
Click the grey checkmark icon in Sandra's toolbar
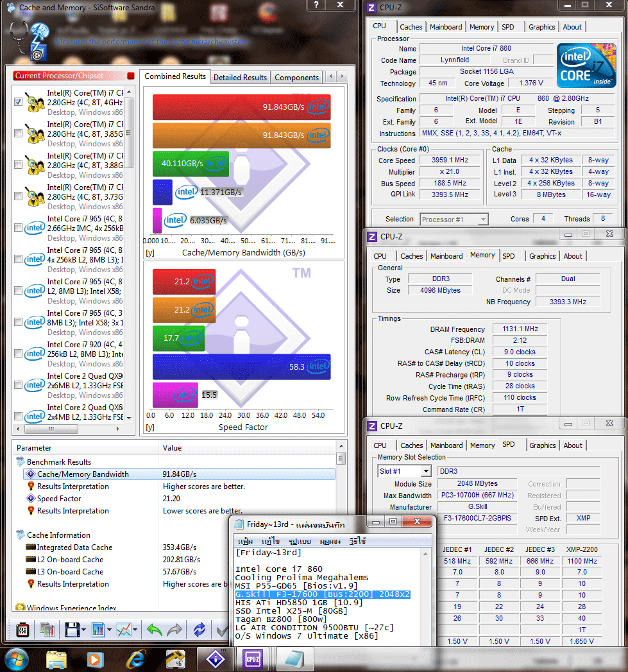click(x=222, y=630)
